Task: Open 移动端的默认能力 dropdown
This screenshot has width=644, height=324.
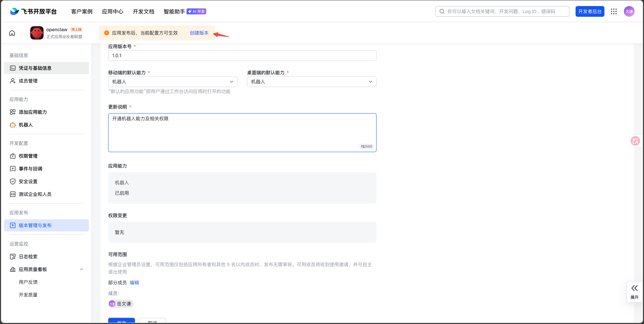Action: [173, 82]
